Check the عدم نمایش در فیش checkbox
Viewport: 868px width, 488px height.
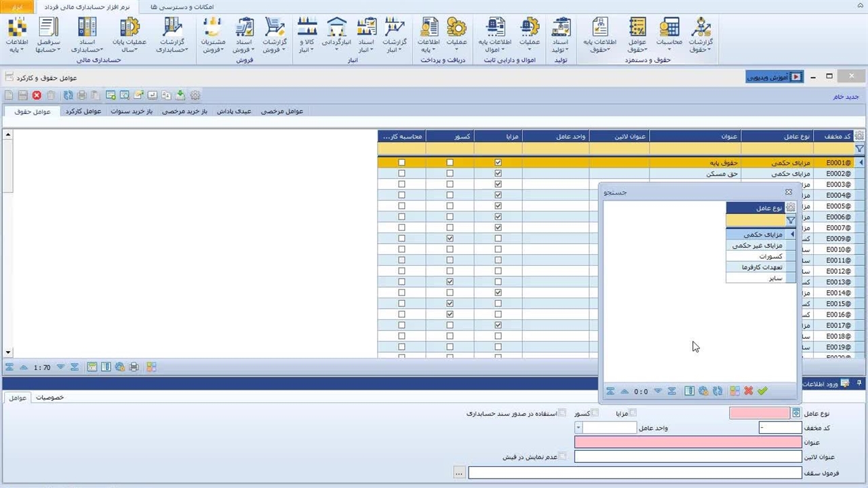pyautogui.click(x=562, y=457)
